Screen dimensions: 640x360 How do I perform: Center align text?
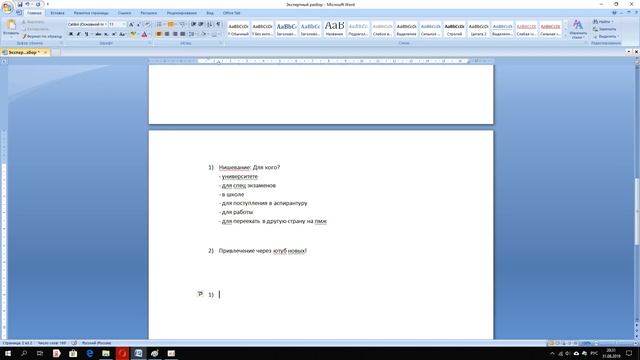click(x=167, y=34)
